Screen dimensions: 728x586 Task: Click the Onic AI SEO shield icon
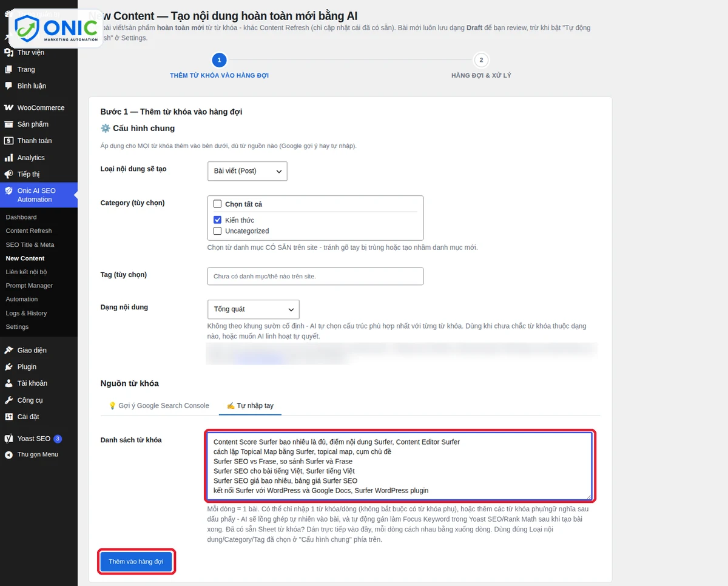click(8, 190)
